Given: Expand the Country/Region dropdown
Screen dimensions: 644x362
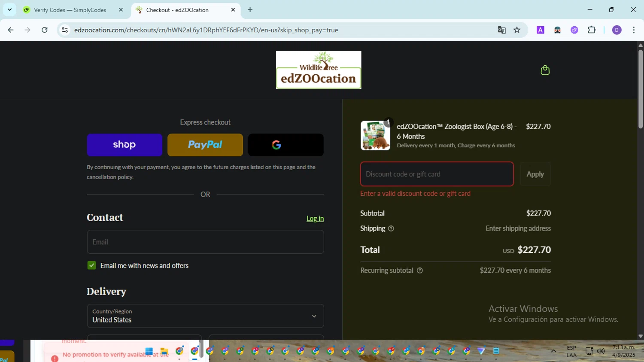Looking at the screenshot, I should coord(205,316).
